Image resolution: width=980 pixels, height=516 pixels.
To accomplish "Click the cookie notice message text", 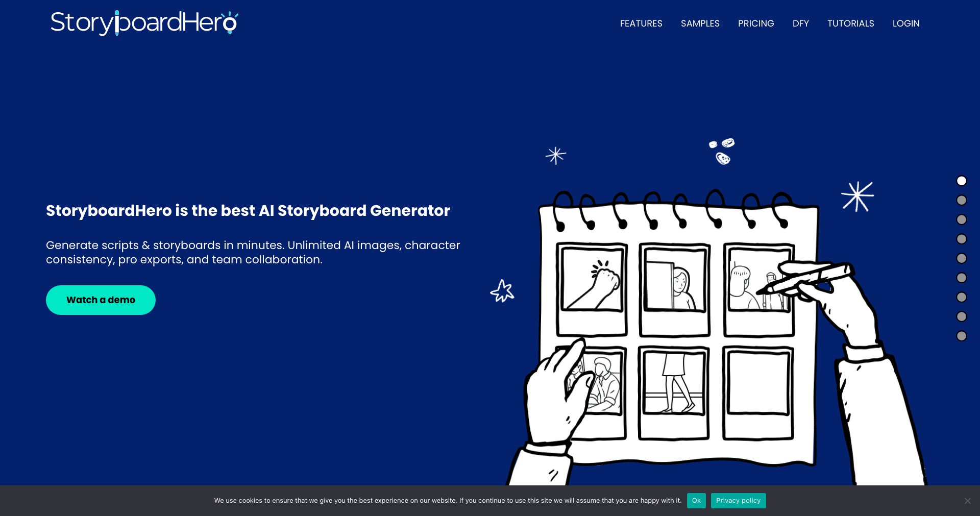I will (448, 501).
